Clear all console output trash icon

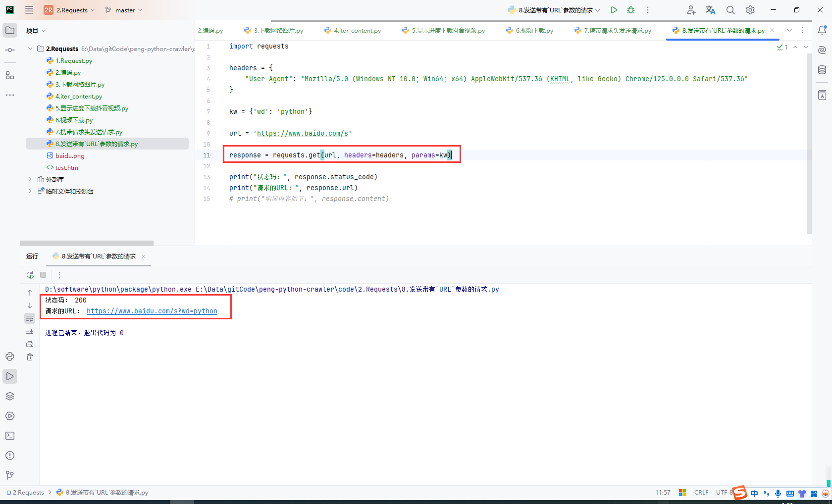(30, 357)
